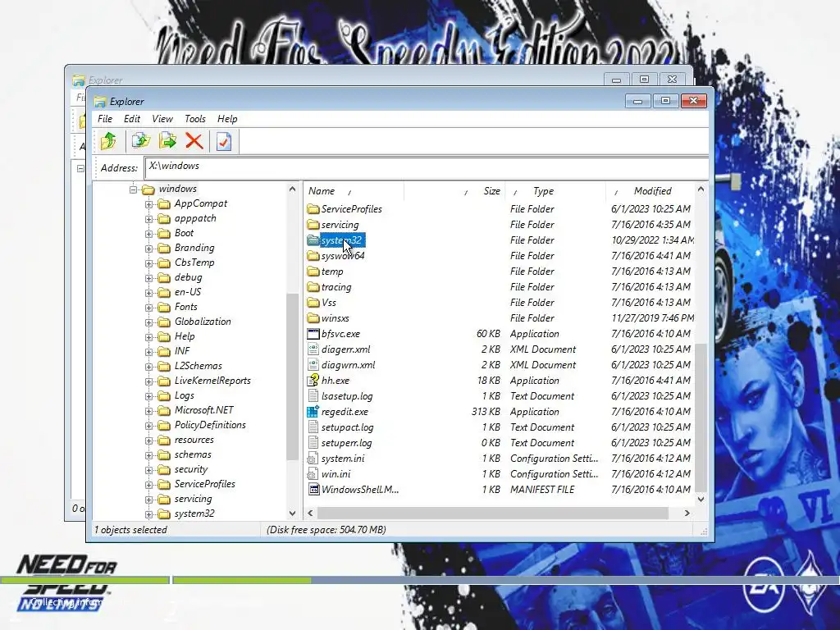Viewport: 840px width, 630px height.
Task: Click the hh.exe help application icon
Action: [313, 381]
